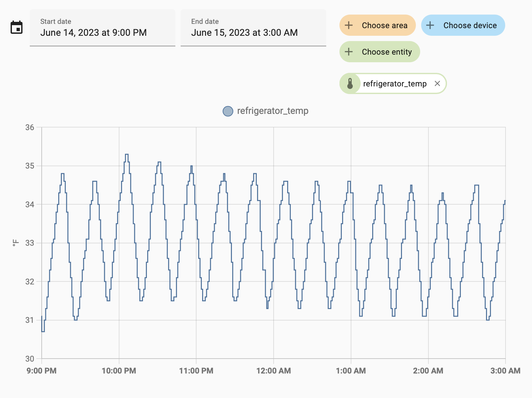
Task: Click the 9:00 PM time axis label
Action: [41, 371]
